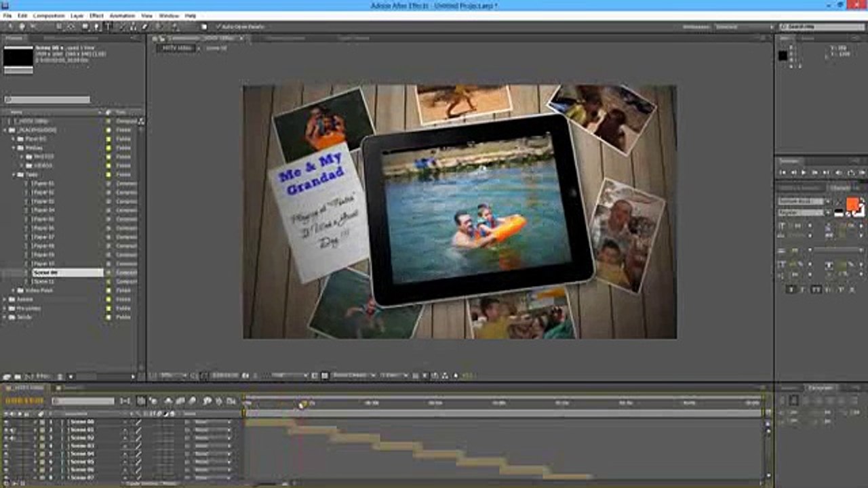Select the Horizontal Type tool
The image size is (868, 488).
point(108,26)
